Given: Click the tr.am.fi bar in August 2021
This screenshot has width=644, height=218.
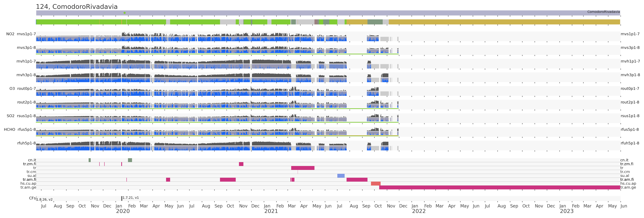Looking at the screenshot, I should click(357, 180).
